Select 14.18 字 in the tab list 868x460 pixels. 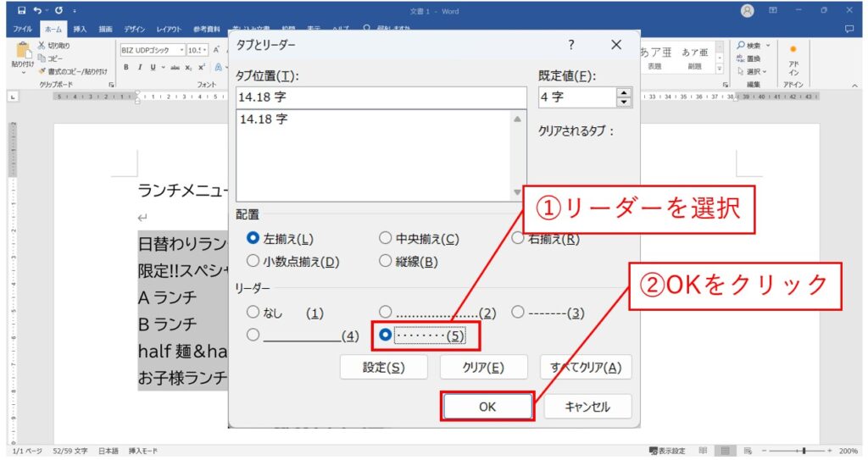point(264,119)
